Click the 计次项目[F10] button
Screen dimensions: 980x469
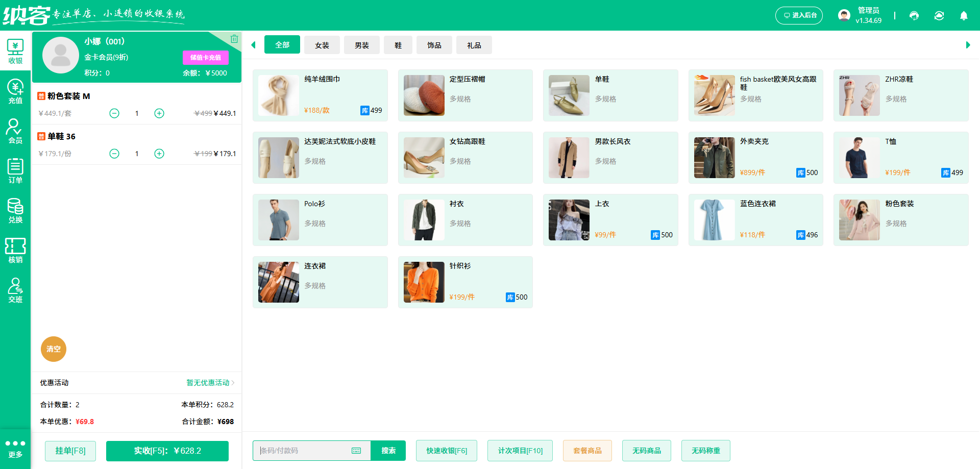[520, 451]
